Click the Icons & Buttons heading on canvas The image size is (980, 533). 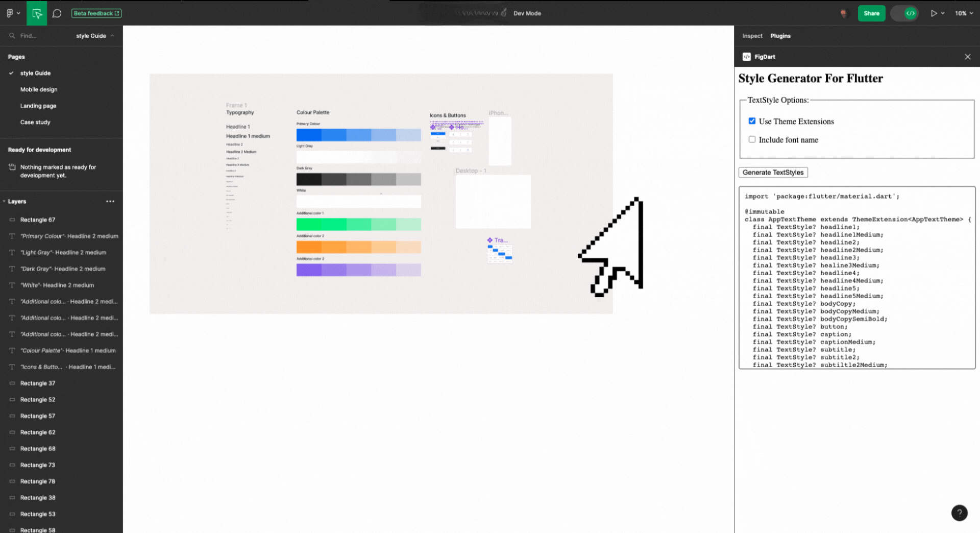pos(448,115)
